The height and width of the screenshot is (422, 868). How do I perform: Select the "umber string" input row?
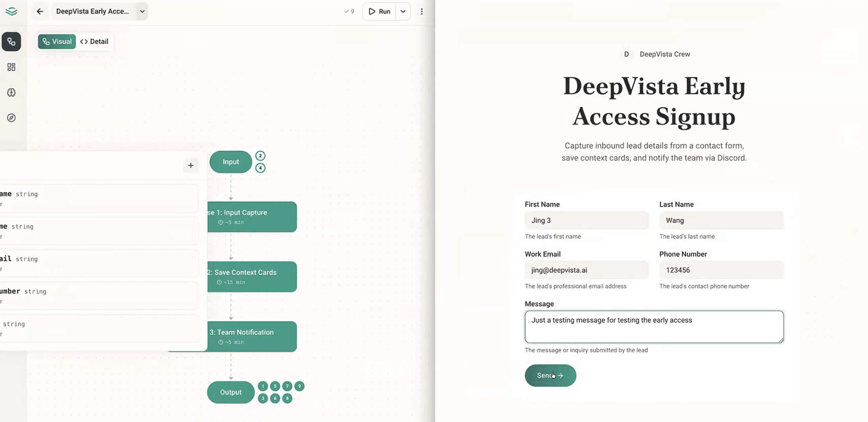[99, 296]
